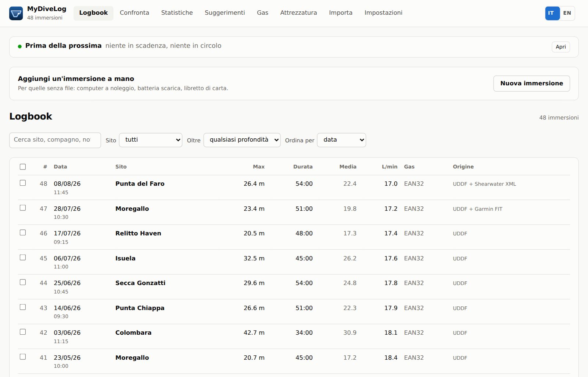Click the Origine column header
Viewport: 588px width, 377px height.
463,167
